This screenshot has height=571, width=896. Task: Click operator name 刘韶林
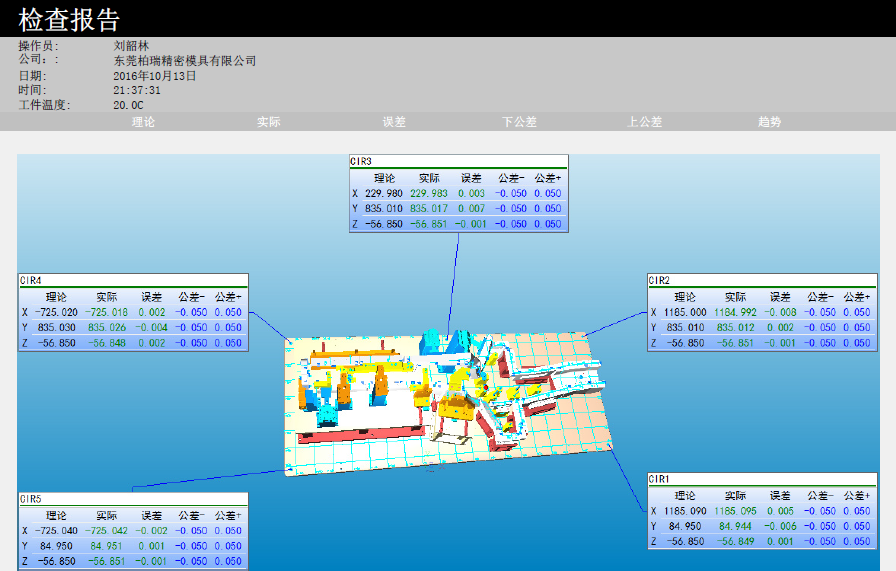point(133,46)
